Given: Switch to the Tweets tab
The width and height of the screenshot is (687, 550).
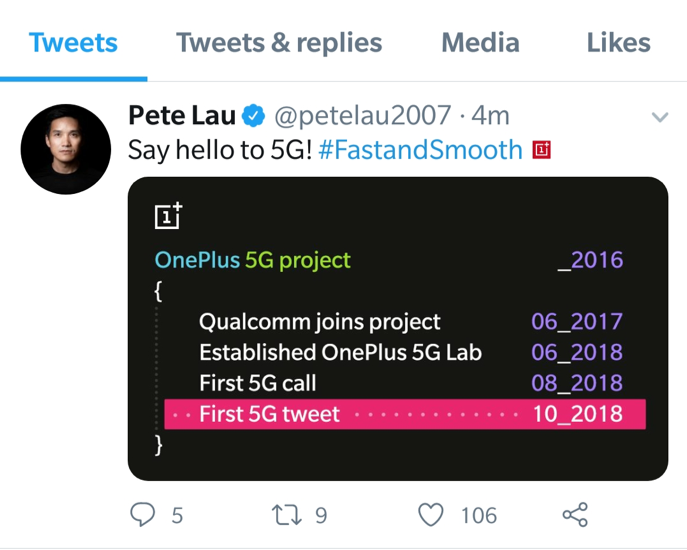Looking at the screenshot, I should click(73, 43).
